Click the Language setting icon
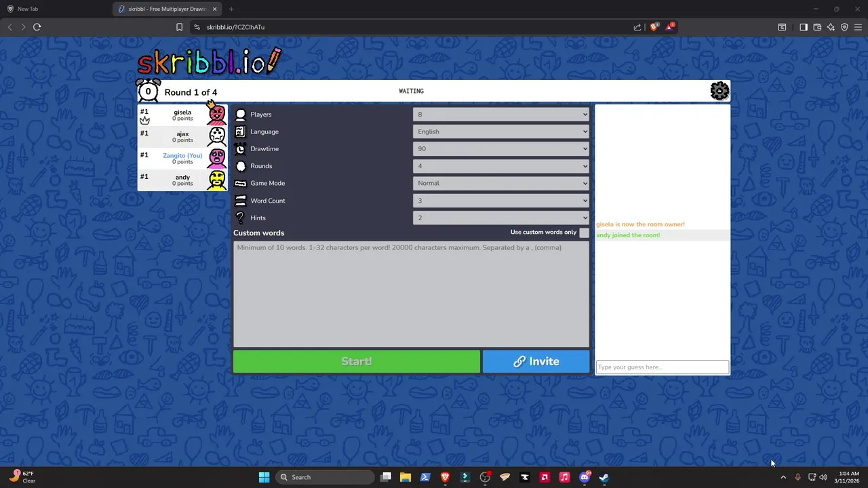 240,131
